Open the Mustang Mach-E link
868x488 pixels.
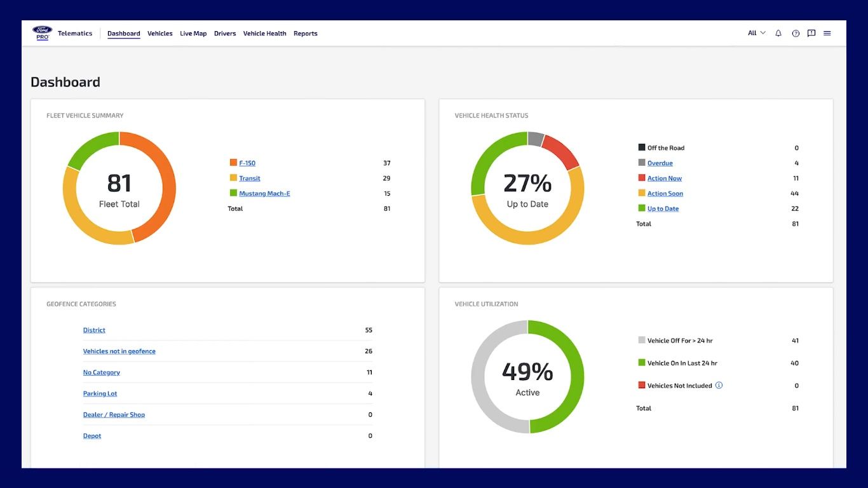(264, 194)
